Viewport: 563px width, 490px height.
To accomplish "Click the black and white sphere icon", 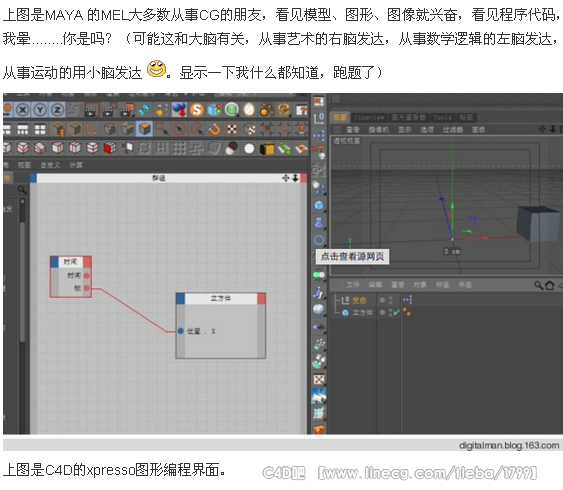I will pyautogui.click(x=232, y=148).
